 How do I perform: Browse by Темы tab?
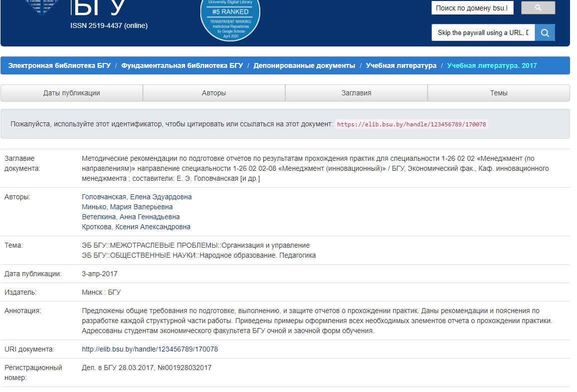point(499,93)
